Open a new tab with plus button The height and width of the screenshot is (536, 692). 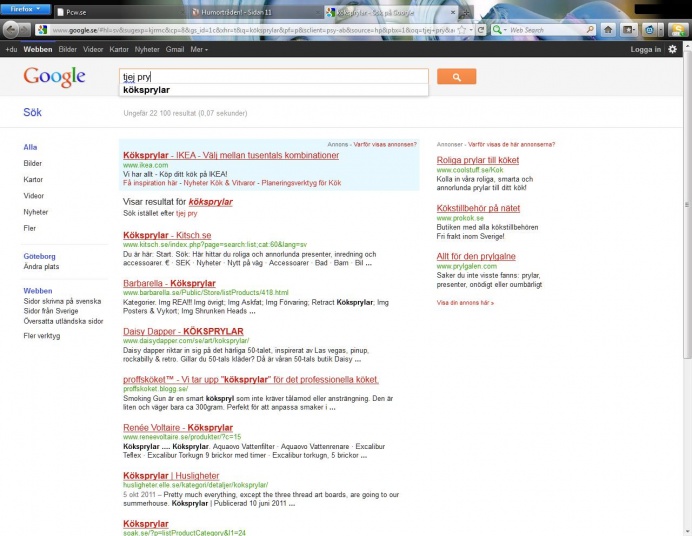pos(466,12)
